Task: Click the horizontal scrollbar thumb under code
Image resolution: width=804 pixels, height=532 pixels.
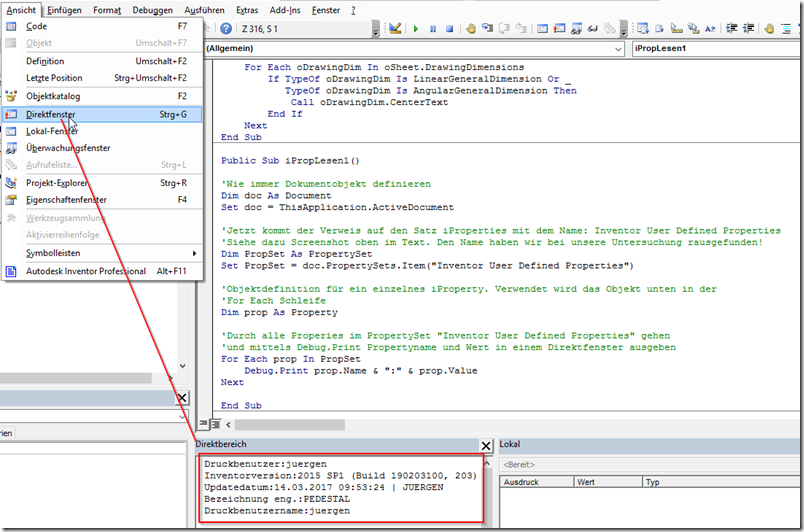Action: 290,424
